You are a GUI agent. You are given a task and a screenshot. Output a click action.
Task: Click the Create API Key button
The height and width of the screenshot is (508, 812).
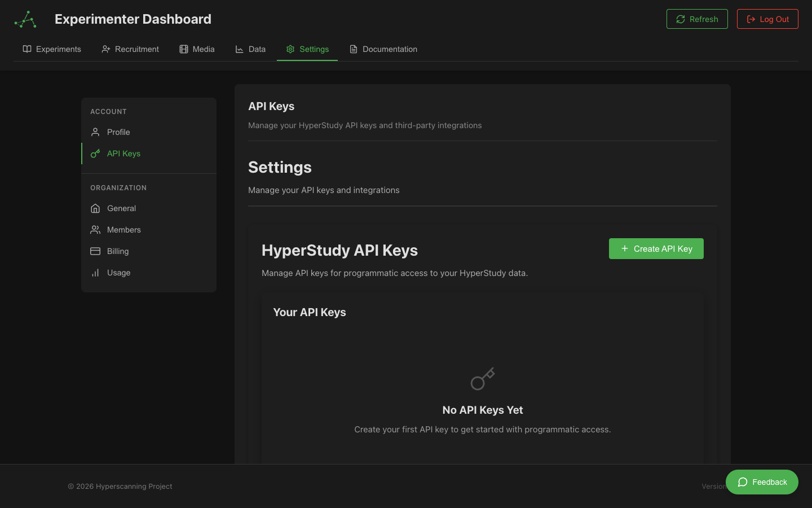[656, 248]
